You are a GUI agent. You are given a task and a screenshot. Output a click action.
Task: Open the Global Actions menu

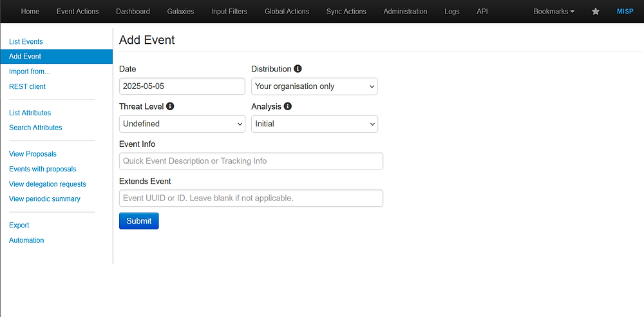point(287,12)
